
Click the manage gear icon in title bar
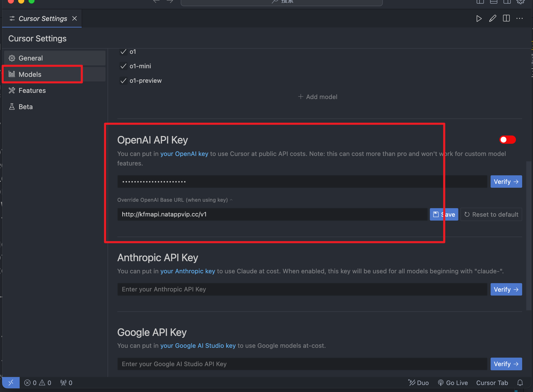tap(520, 2)
